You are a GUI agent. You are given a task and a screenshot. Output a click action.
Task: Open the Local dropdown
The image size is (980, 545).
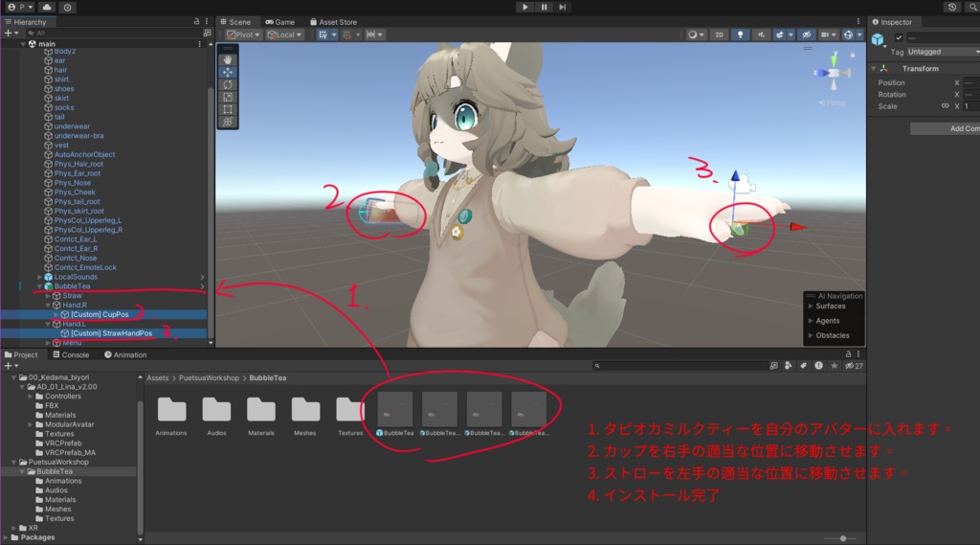tap(284, 34)
